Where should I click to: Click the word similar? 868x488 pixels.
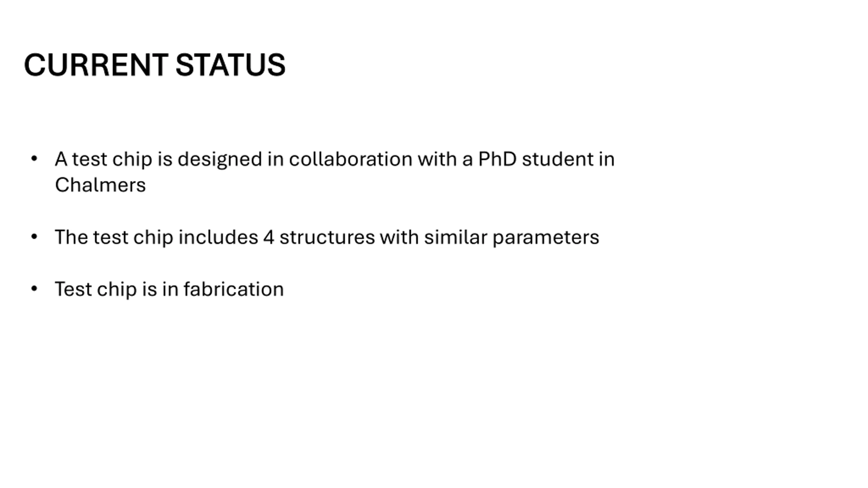coord(456,237)
